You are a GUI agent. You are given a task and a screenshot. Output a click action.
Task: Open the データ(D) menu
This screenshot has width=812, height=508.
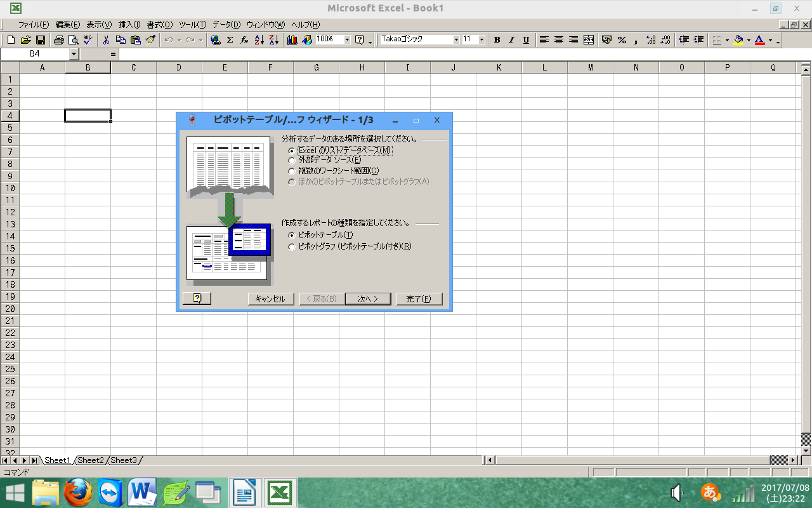tap(226, 25)
